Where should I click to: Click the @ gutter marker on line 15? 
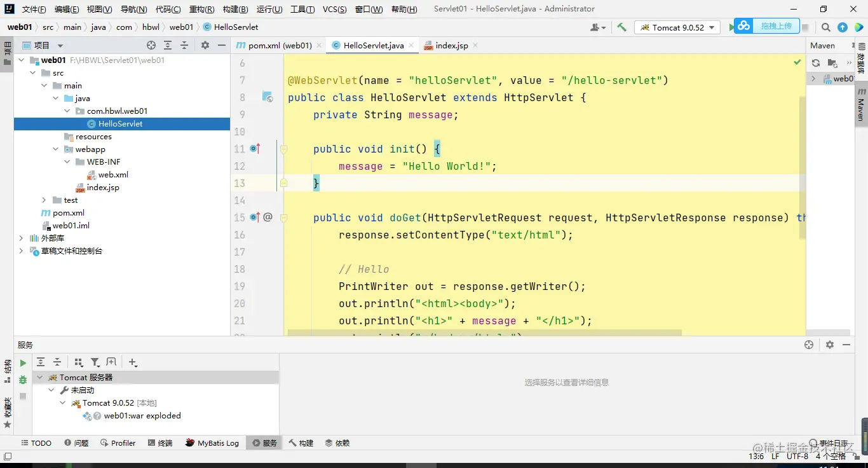[x=268, y=217]
